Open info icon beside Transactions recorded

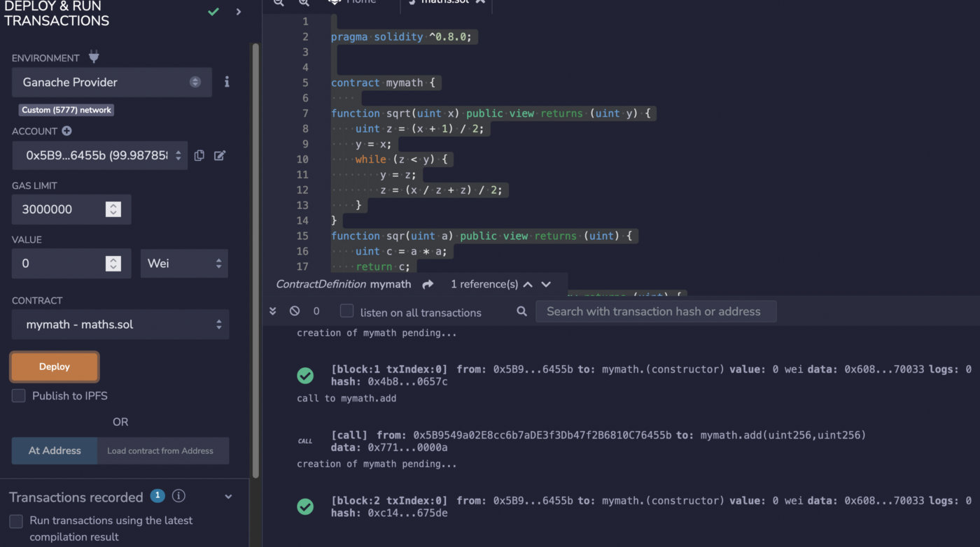click(x=179, y=496)
